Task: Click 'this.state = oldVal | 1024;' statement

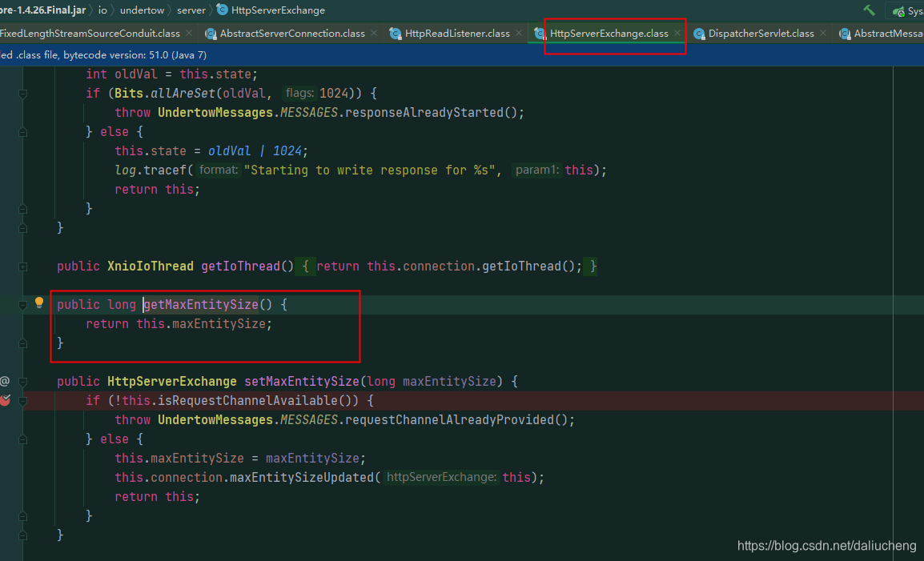Action: (x=211, y=151)
